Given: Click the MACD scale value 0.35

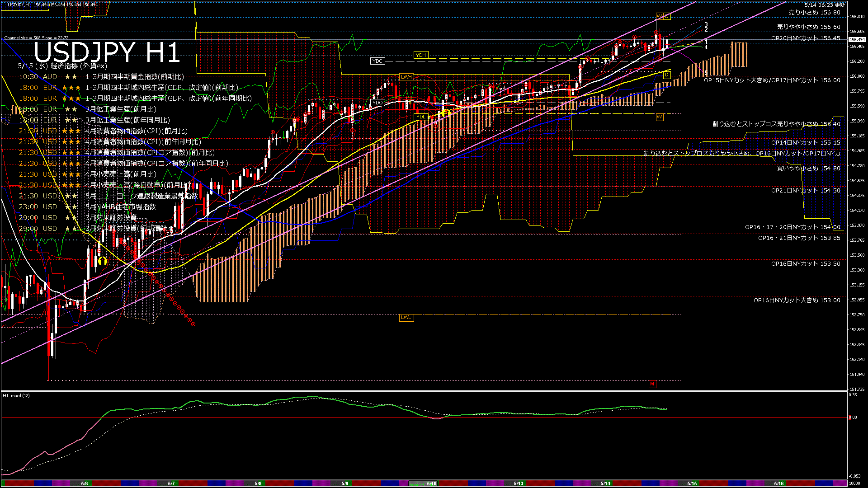Looking at the screenshot, I should [x=853, y=395].
